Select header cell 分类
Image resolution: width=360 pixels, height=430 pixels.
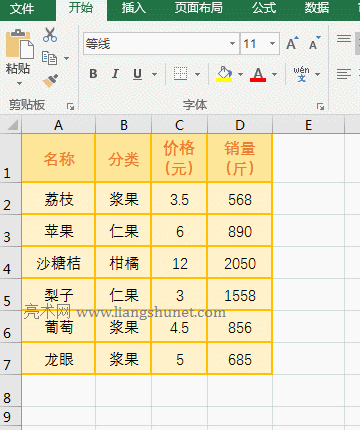(124, 158)
